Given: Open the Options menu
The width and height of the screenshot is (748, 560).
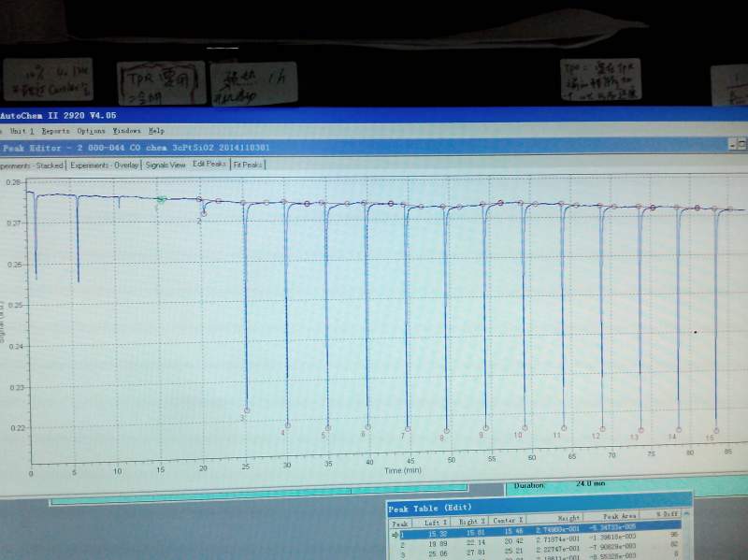Looking at the screenshot, I should (x=91, y=131).
